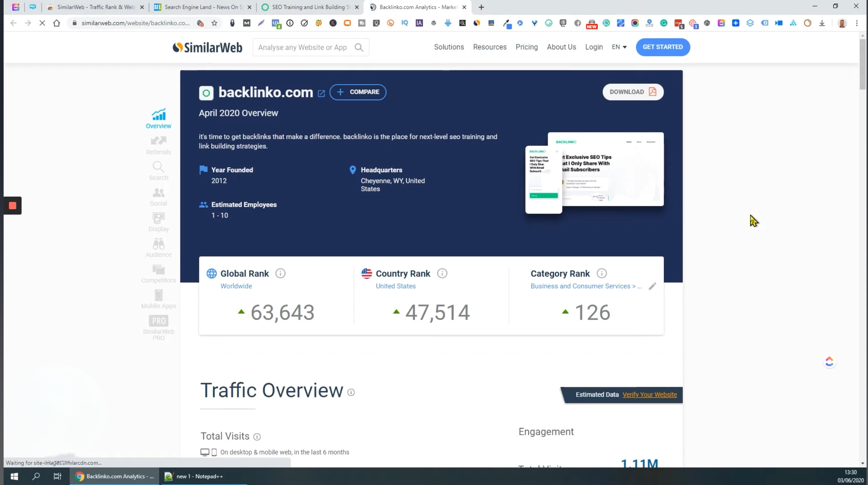Open the Competitors sidebar section
Screen dimensions: 868x485
pos(159,274)
